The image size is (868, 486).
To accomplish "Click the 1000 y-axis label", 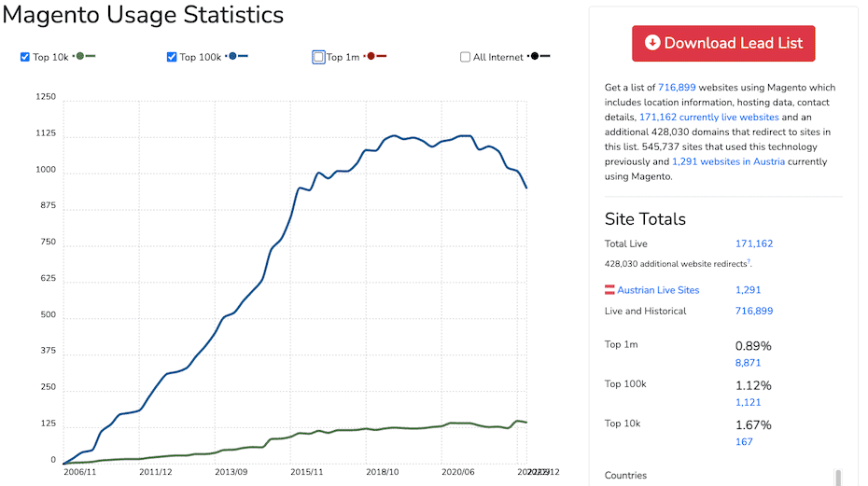I will tap(46, 170).
